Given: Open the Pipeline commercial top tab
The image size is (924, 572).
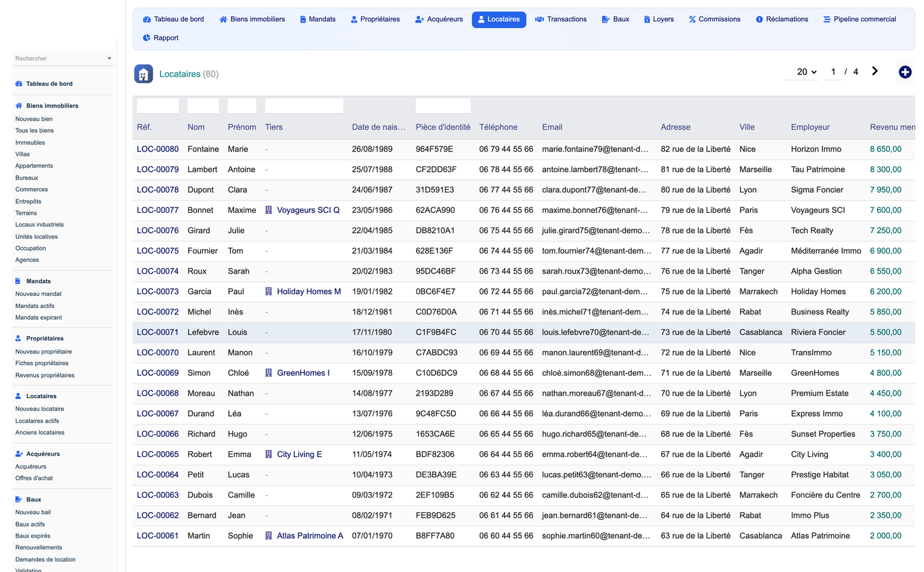Looking at the screenshot, I should (859, 19).
